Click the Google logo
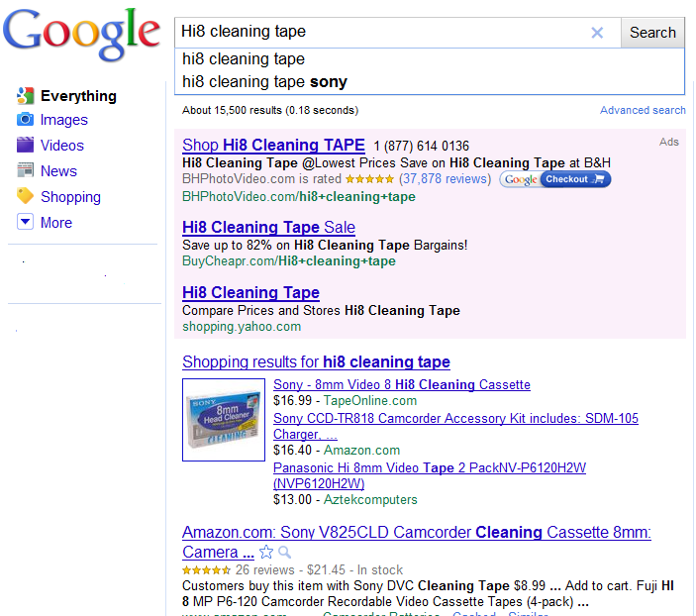The height and width of the screenshot is (616, 696). 81,35
